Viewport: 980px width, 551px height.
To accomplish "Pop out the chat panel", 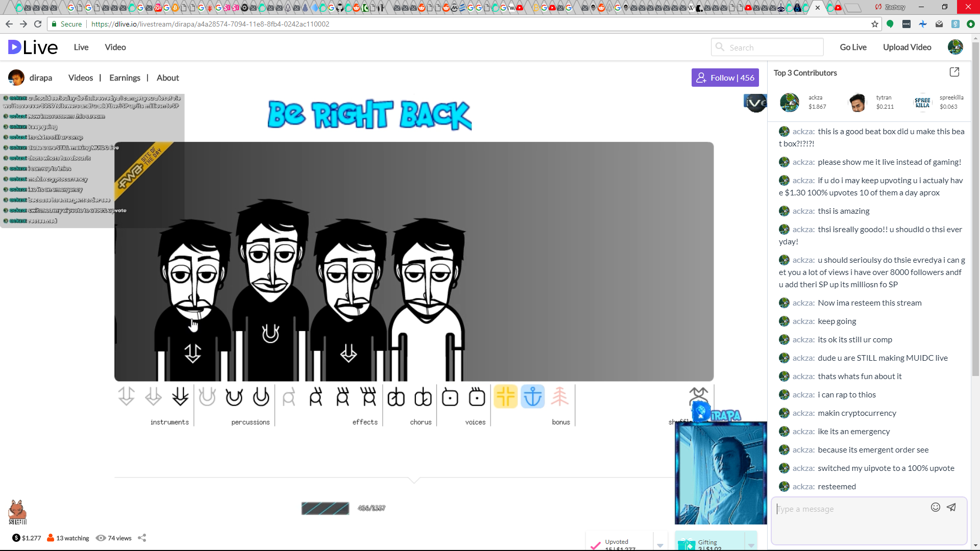I will point(954,72).
